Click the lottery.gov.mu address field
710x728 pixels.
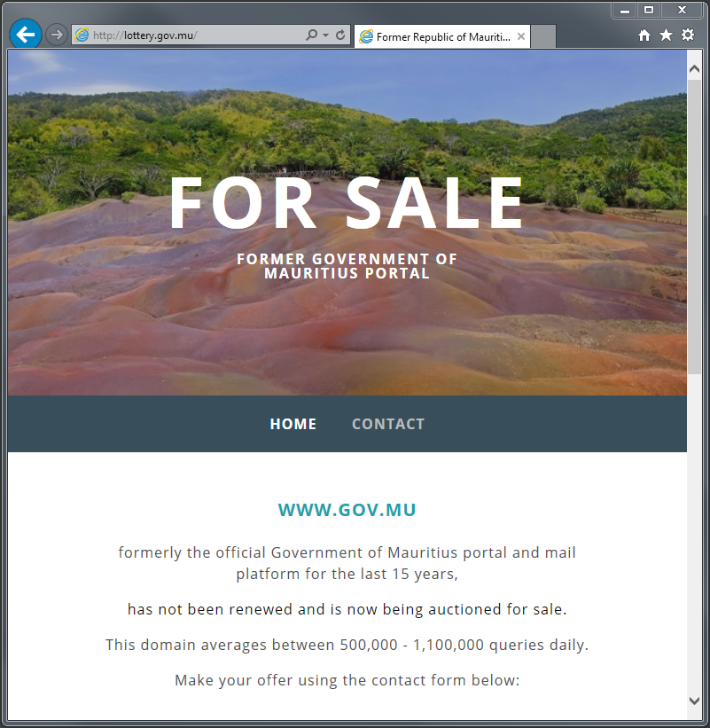coord(197,35)
